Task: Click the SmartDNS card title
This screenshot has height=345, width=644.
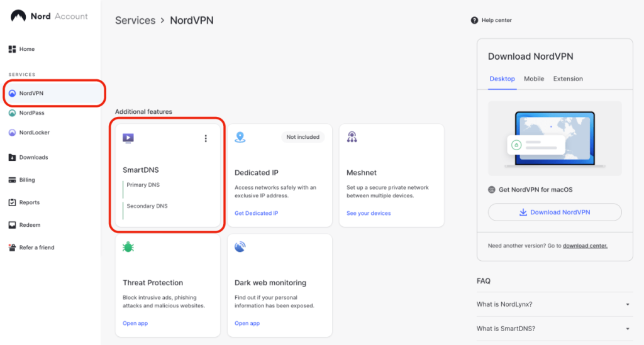Action: coord(140,170)
